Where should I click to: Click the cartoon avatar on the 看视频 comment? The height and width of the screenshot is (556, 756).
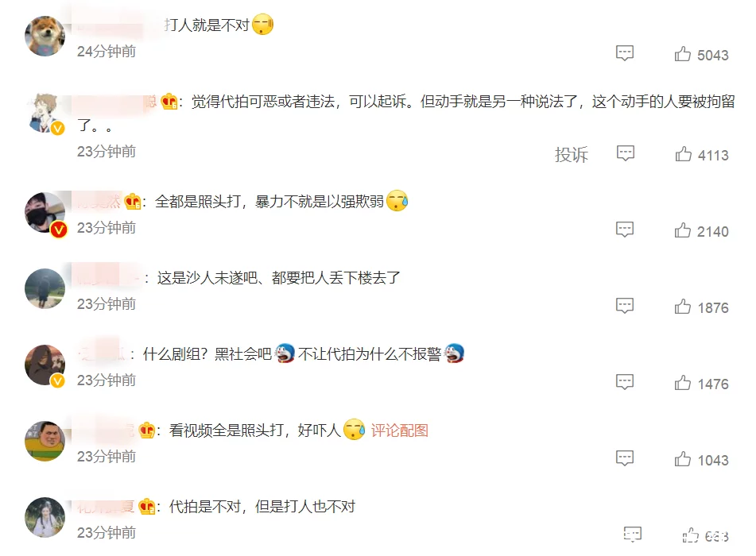click(x=45, y=441)
